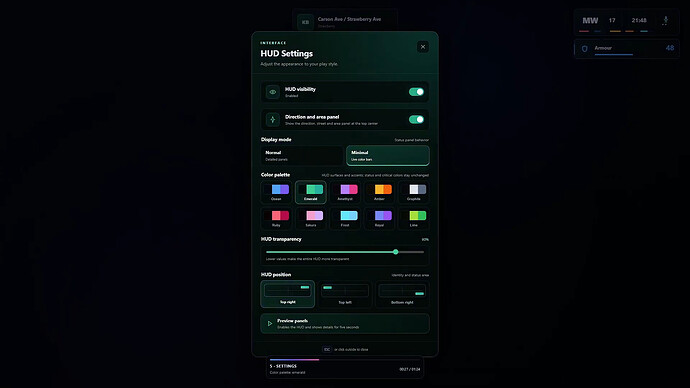The width and height of the screenshot is (690, 388).
Task: Choose the Sakura color palette
Action: coord(310,218)
